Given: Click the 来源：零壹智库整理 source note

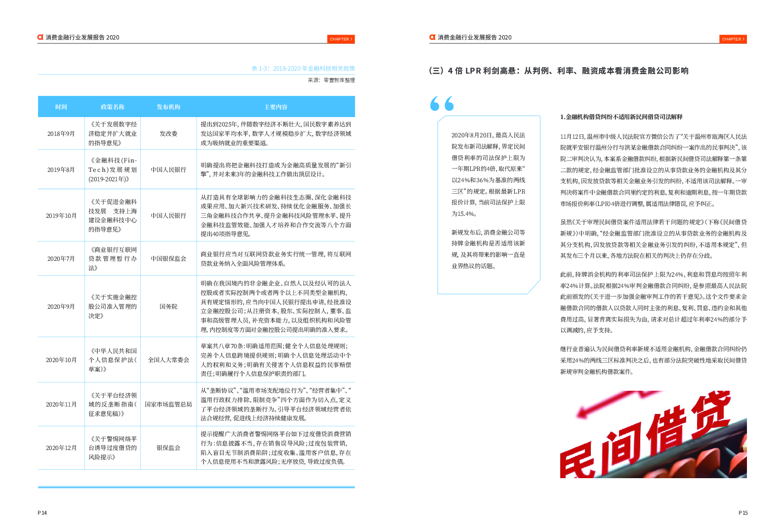Looking at the screenshot, I should (331, 80).
